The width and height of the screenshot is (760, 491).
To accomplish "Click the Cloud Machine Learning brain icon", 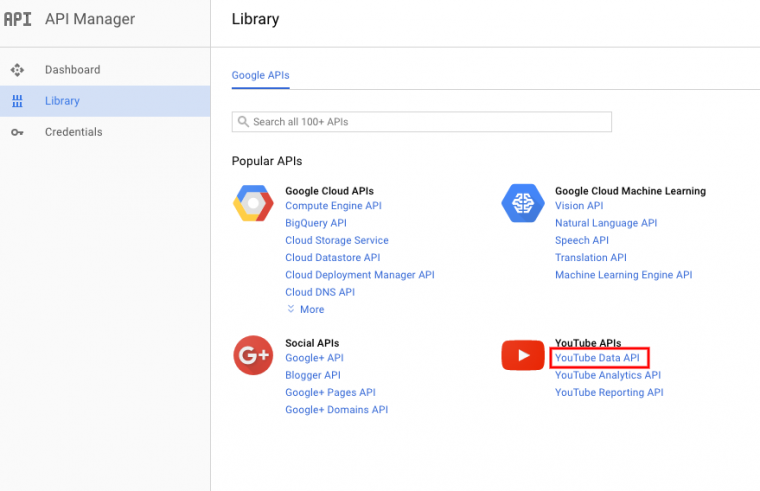I will pyautogui.click(x=521, y=203).
